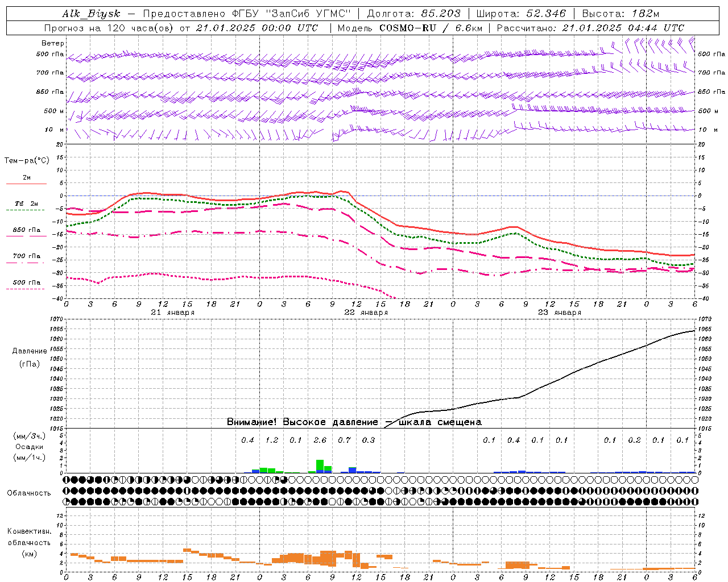
Task: Select the 700 гПа dash-dot legend entry
Action: (x=26, y=259)
